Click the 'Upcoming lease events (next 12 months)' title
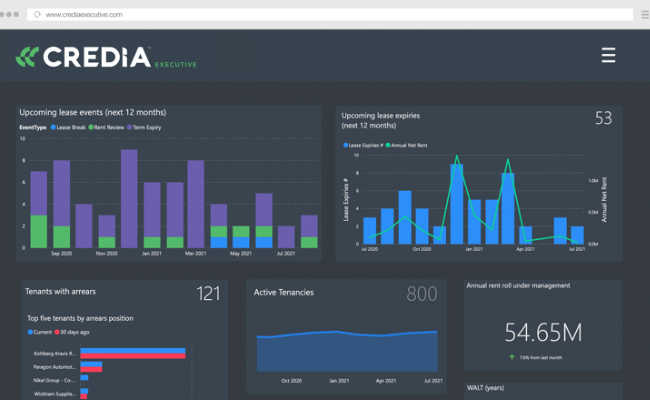 click(x=93, y=112)
